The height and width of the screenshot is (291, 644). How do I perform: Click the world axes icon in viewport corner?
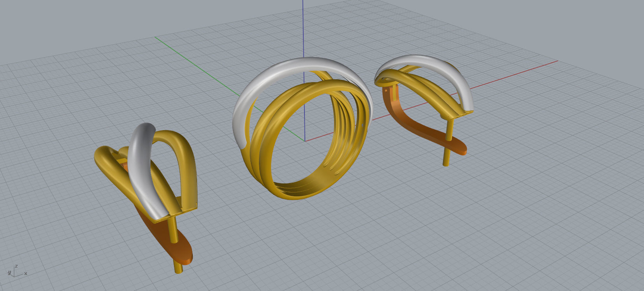pyautogui.click(x=17, y=272)
